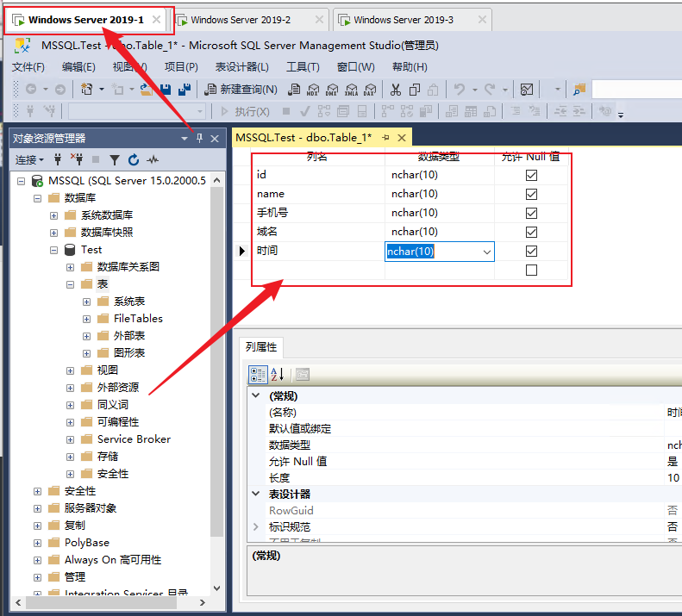
Task: Uncheck Allow Null for 域名 column
Action: click(x=531, y=232)
